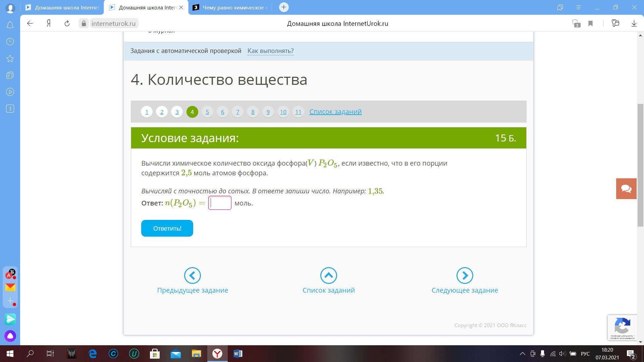Open Word from the taskbar
This screenshot has height=362, width=644.
238,354
